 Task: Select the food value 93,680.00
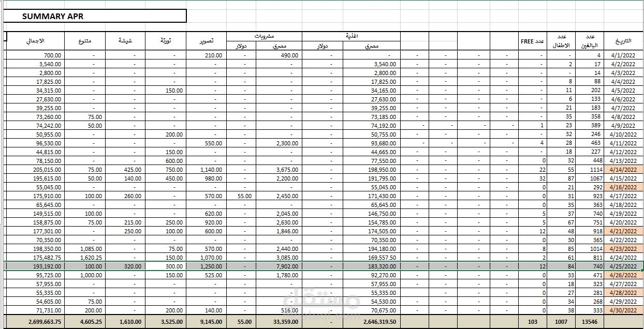[x=372, y=143]
